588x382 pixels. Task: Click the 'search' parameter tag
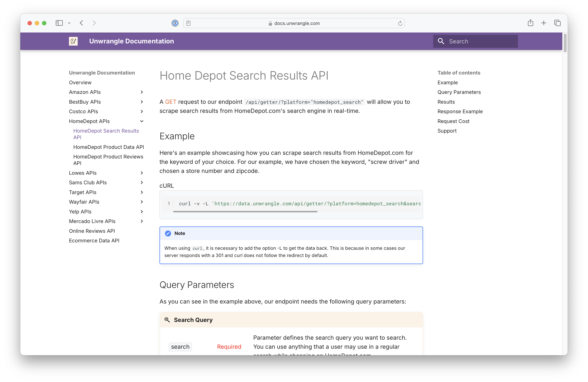click(x=180, y=347)
